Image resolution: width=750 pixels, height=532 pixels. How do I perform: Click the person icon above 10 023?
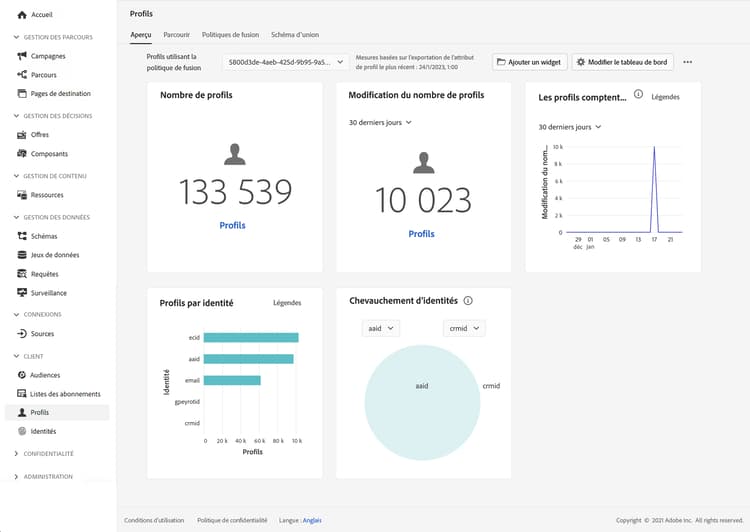pyautogui.click(x=424, y=163)
